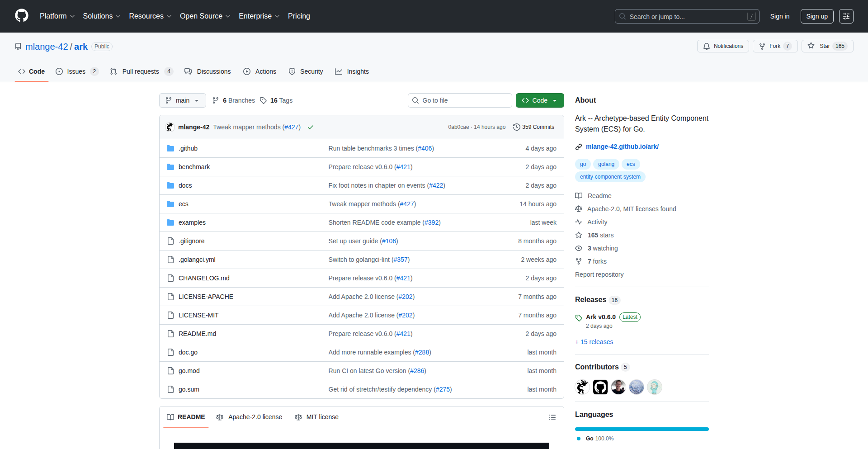
Task: Click the passing check mark on latest commit
Action: point(311,127)
